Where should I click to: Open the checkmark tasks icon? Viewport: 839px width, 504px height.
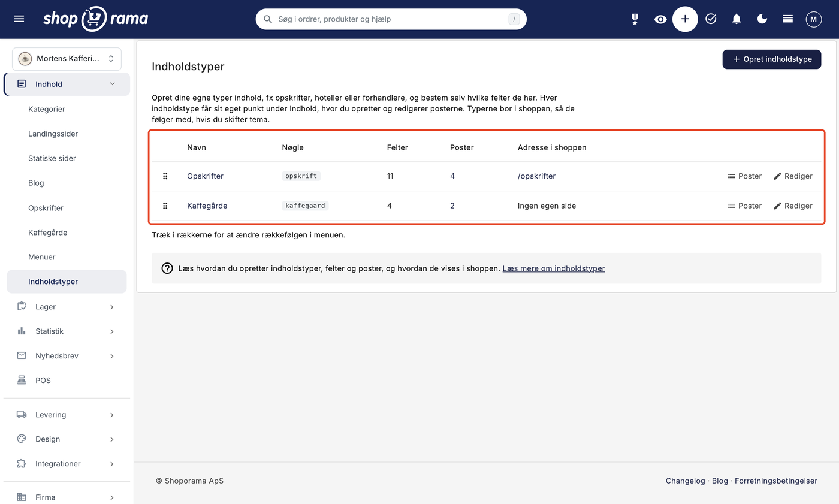pyautogui.click(x=711, y=19)
